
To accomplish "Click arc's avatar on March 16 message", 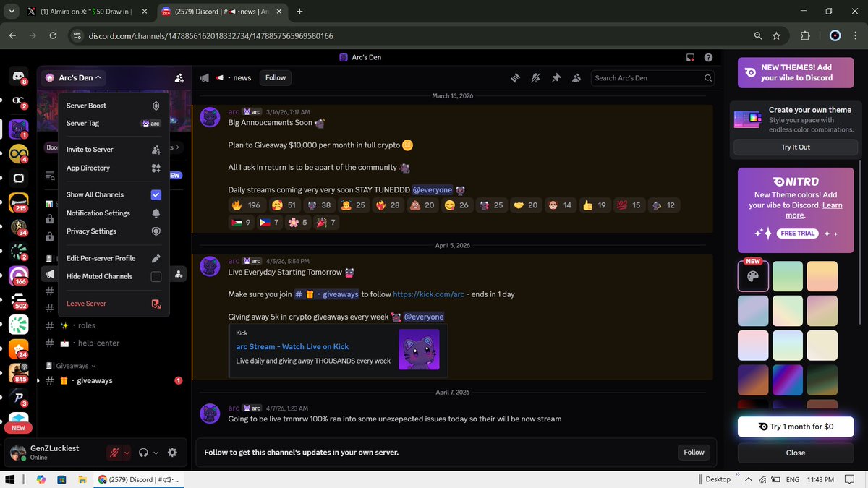I will click(210, 118).
